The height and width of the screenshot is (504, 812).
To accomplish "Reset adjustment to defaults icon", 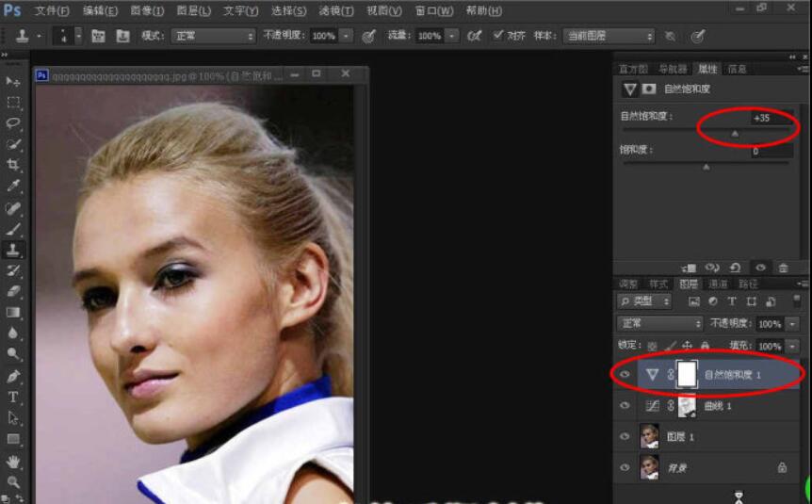I will (x=736, y=268).
